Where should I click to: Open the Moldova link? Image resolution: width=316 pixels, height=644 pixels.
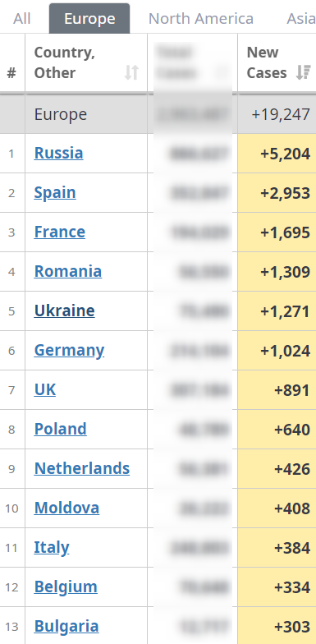(66, 508)
